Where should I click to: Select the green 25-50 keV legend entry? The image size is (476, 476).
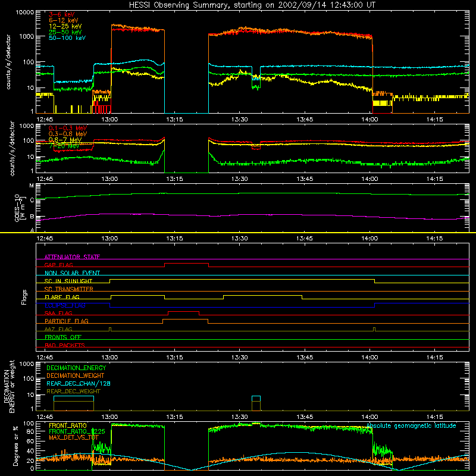(65, 32)
